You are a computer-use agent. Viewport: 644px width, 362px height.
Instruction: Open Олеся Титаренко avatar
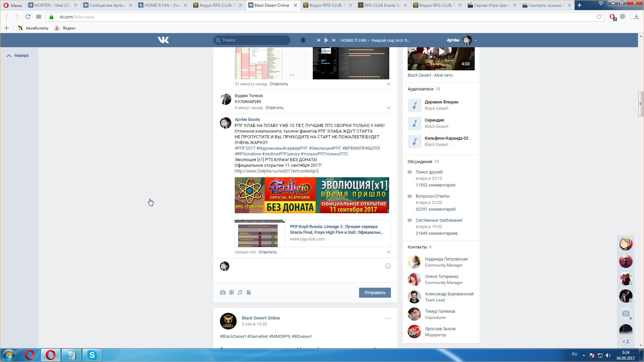click(414, 279)
